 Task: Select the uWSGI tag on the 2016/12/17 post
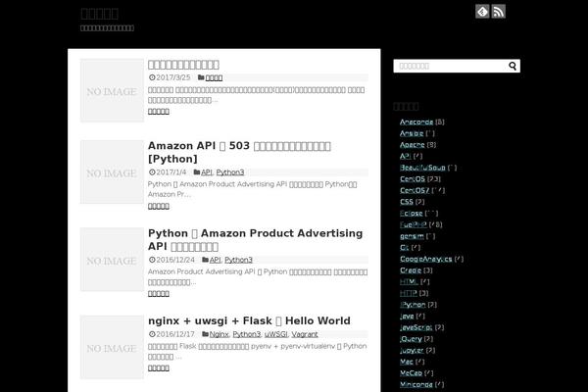tap(276, 334)
